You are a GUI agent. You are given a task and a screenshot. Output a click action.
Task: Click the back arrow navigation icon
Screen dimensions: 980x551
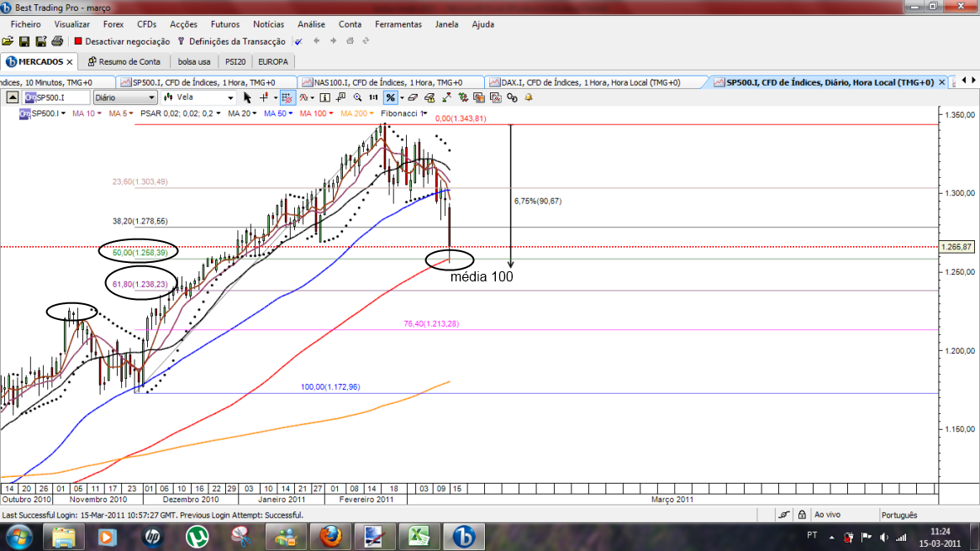tap(316, 41)
